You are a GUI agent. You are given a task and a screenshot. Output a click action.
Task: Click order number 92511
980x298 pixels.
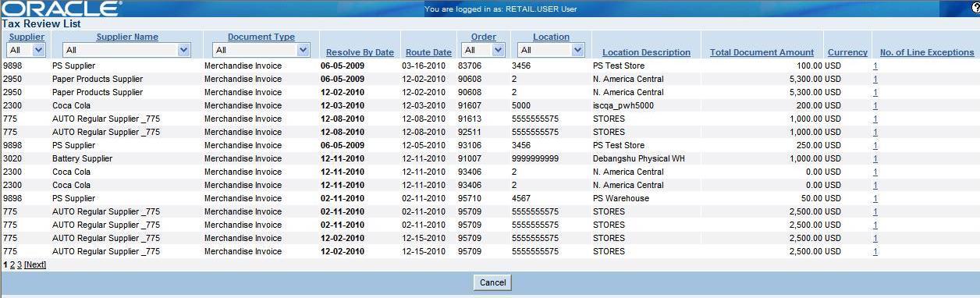point(470,132)
